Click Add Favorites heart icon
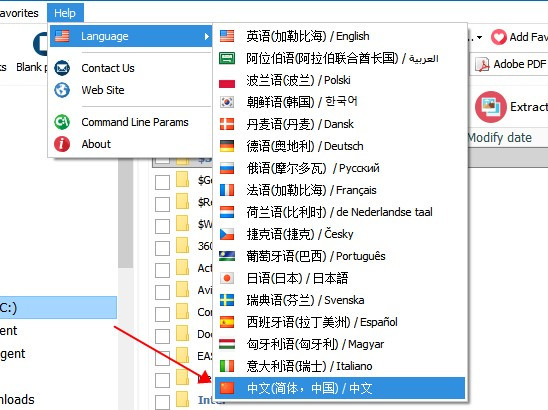Screen dimensions: 548x410 498,37
